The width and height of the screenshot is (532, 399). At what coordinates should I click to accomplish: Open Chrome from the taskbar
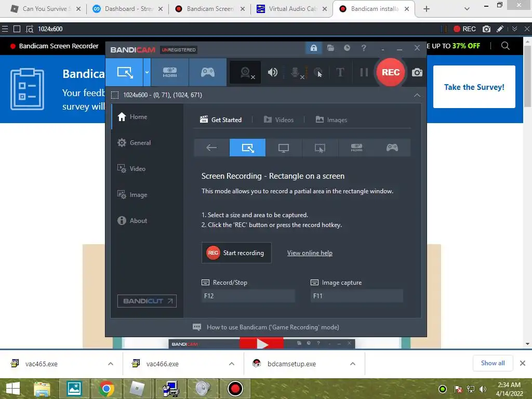click(106, 389)
